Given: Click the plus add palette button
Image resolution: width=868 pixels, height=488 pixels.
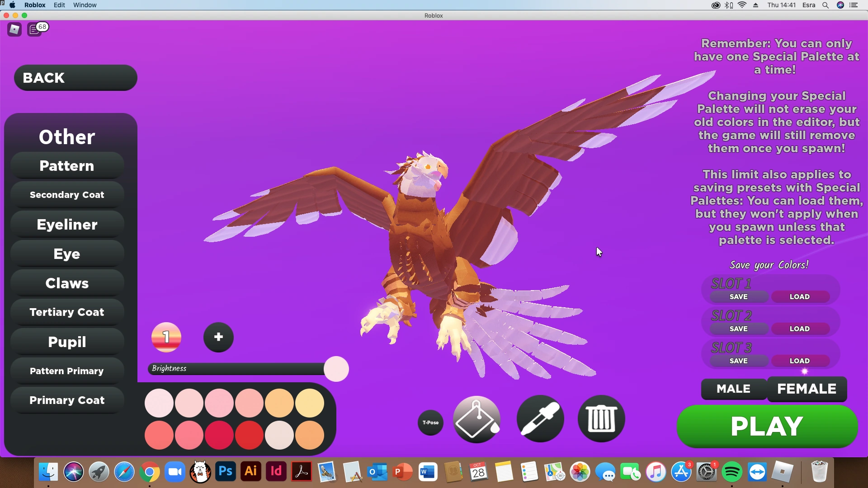Looking at the screenshot, I should pos(218,337).
